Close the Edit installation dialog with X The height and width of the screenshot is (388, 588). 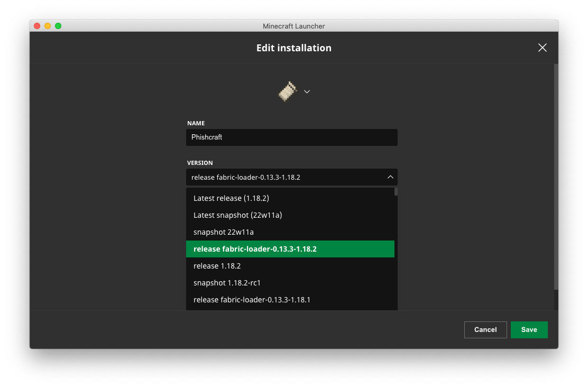click(x=542, y=48)
